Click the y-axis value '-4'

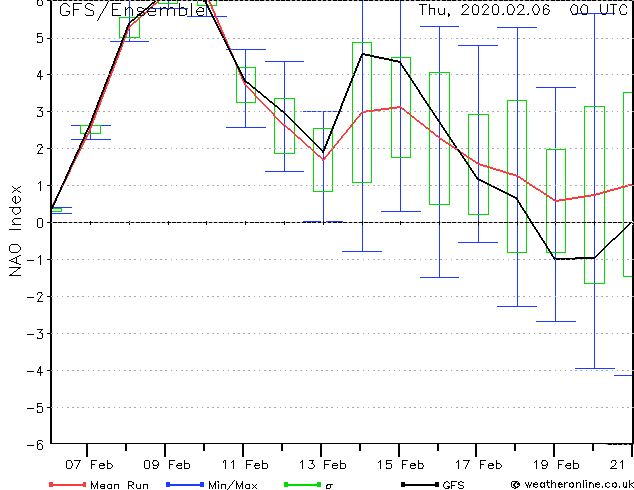35,370
